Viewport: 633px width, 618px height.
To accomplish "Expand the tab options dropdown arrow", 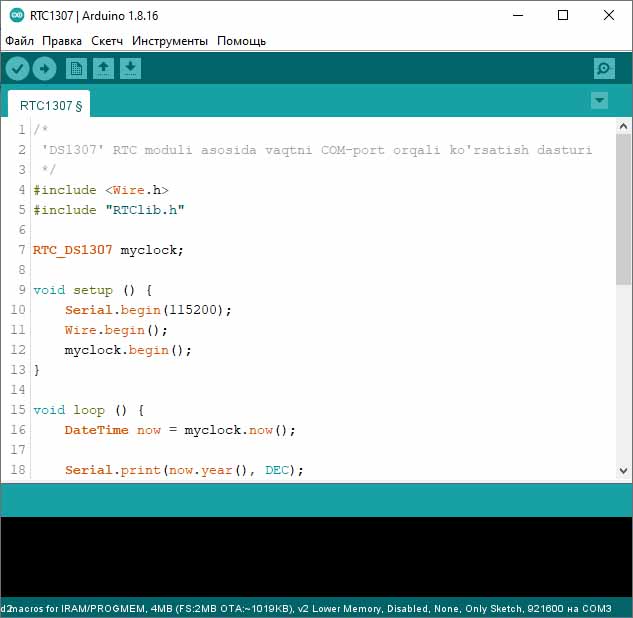I will click(599, 100).
